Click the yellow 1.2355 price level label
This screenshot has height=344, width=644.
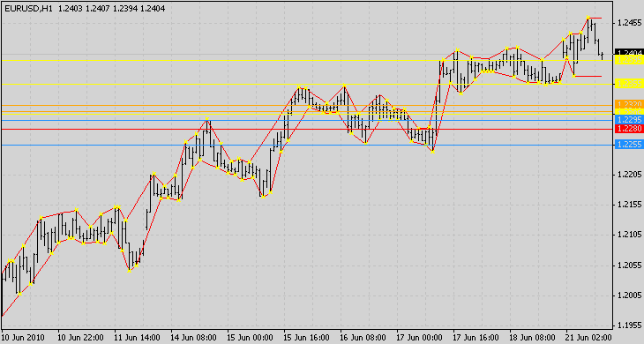[x=629, y=84]
